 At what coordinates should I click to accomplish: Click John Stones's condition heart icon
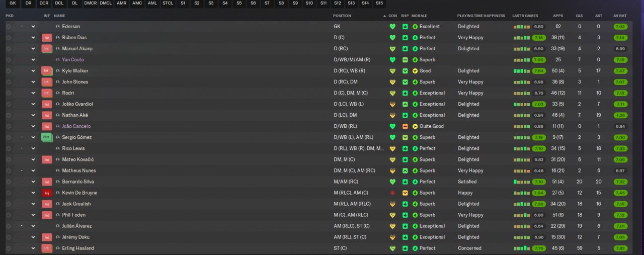[x=392, y=82]
